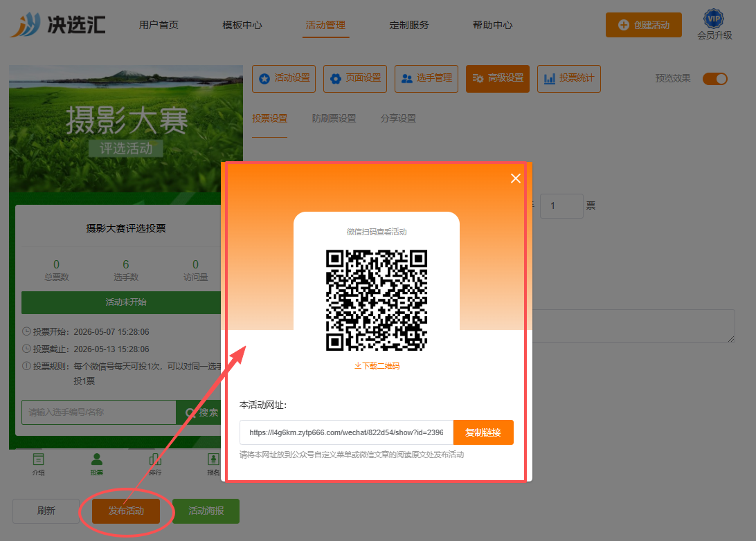Image resolution: width=756 pixels, height=541 pixels.
Task: Click the 投票截止 date line
Action: [x=86, y=349]
